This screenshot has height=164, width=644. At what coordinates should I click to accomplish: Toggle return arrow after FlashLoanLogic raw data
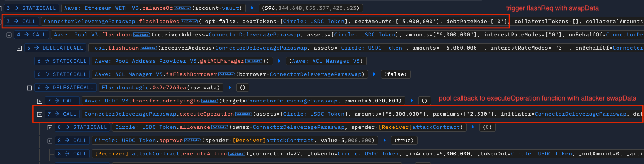230,87
